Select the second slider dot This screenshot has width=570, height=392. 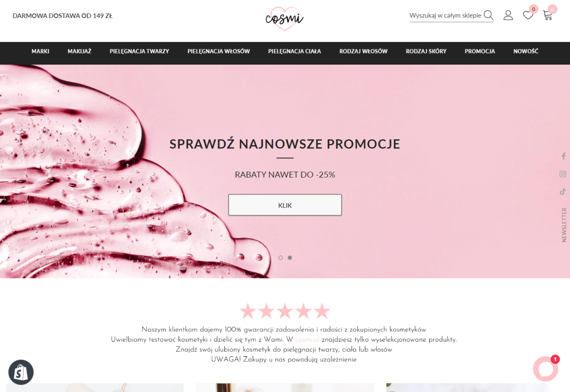290,258
